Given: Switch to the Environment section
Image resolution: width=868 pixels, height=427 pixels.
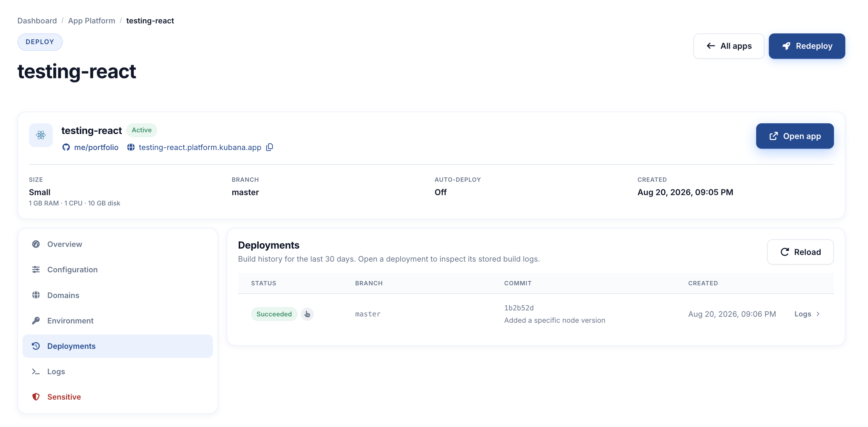Looking at the screenshot, I should (118, 320).
